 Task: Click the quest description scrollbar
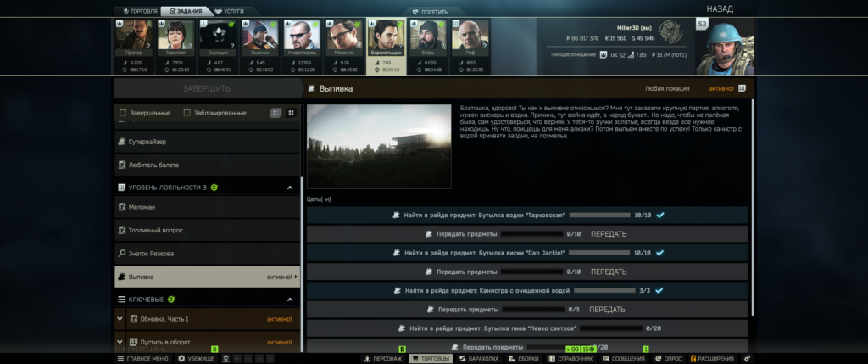(x=753, y=208)
